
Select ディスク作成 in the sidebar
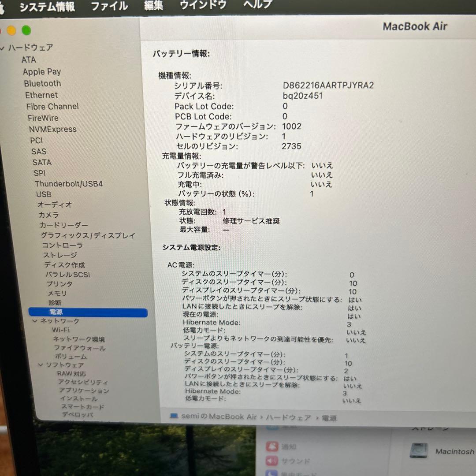point(65,265)
